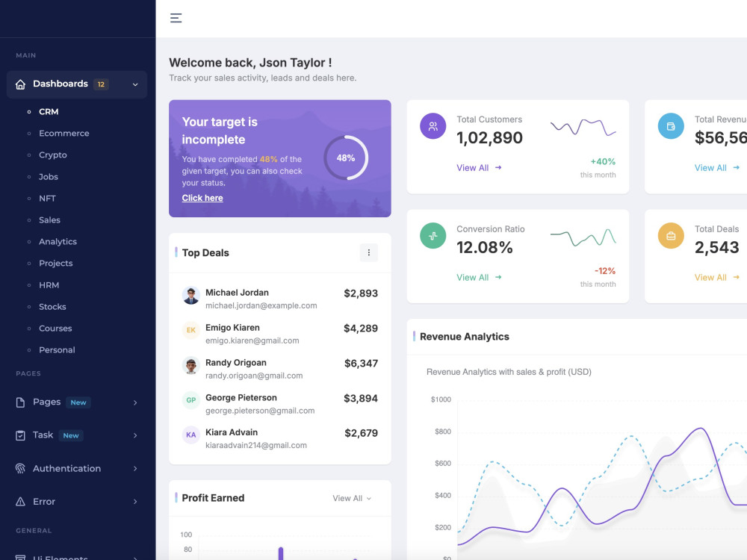Image resolution: width=747 pixels, height=560 pixels.
Task: Open the CRM dashboard
Action: coord(49,111)
